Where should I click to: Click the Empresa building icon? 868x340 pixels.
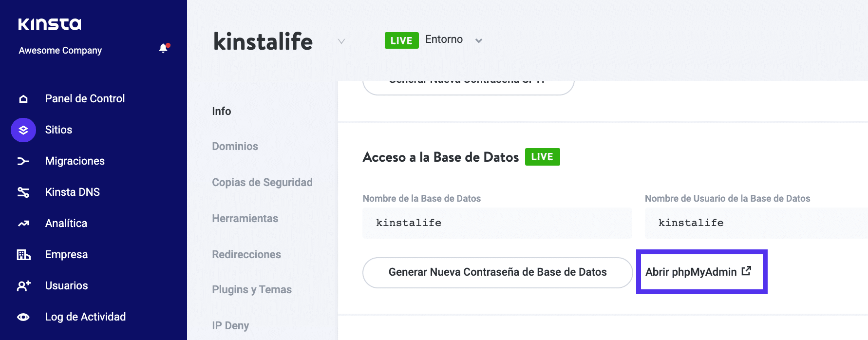coord(23,255)
